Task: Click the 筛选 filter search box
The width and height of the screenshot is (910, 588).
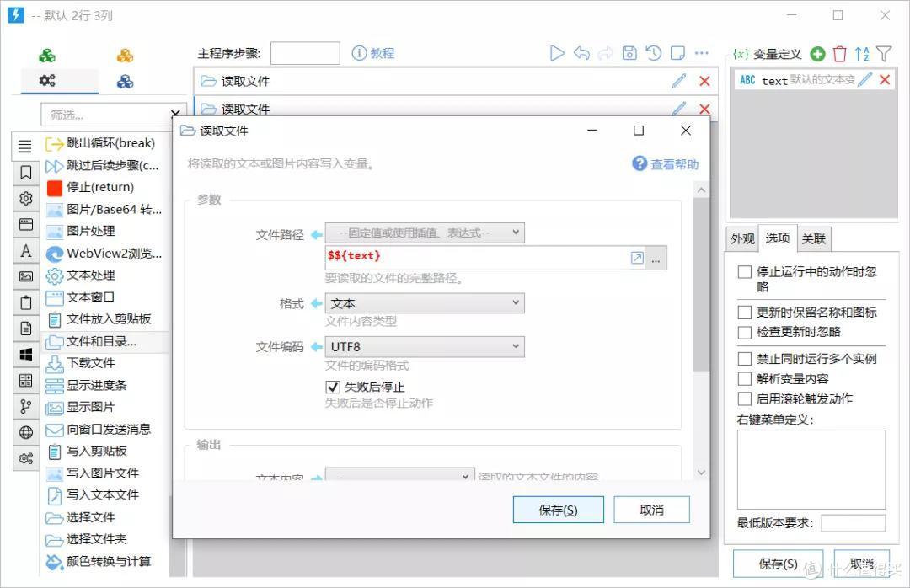Action: point(106,115)
